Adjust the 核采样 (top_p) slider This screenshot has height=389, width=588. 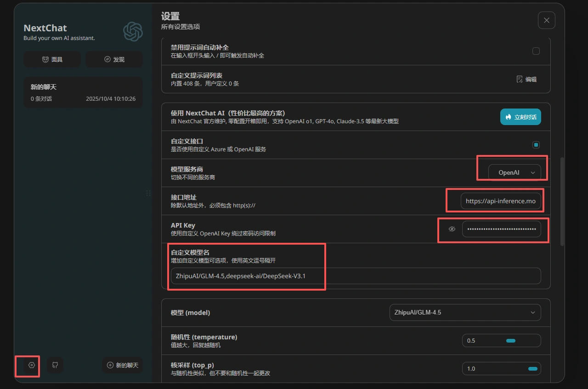coord(532,369)
